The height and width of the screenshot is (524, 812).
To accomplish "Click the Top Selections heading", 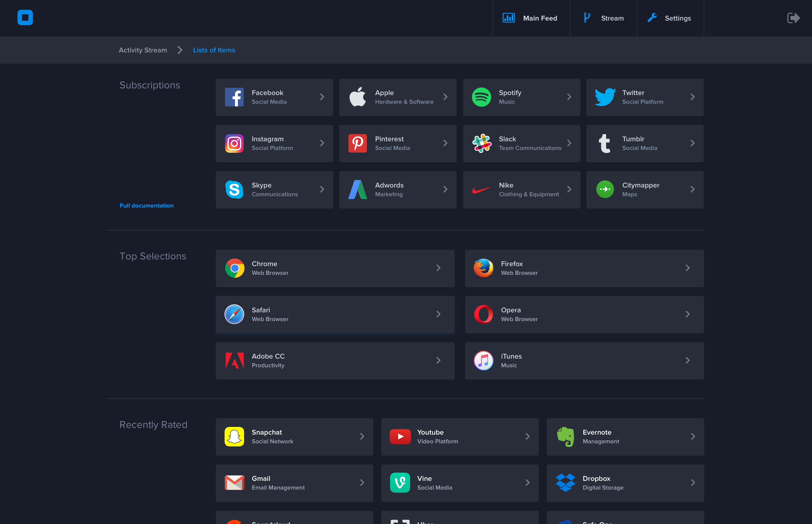I will coord(153,256).
